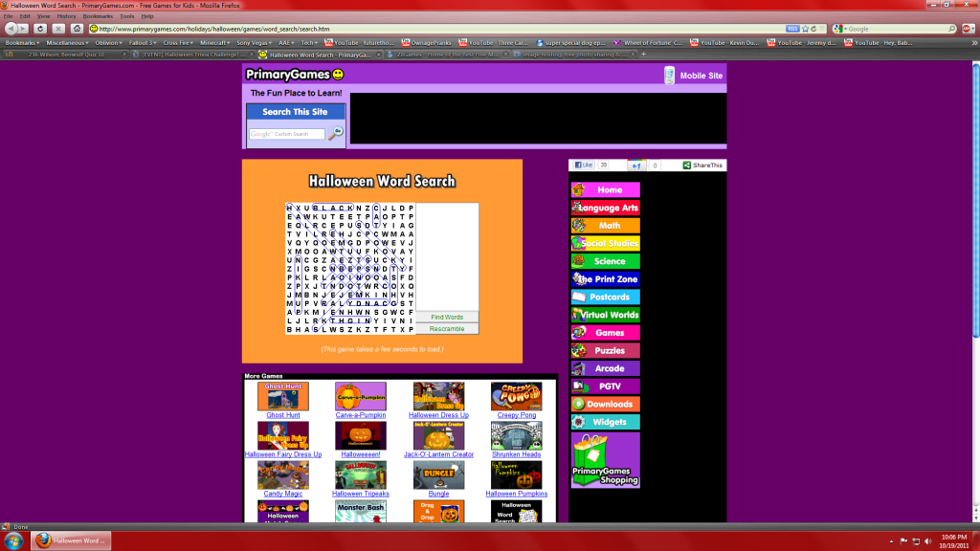
Task: Open the Mobile Site phone icon
Action: click(x=670, y=76)
